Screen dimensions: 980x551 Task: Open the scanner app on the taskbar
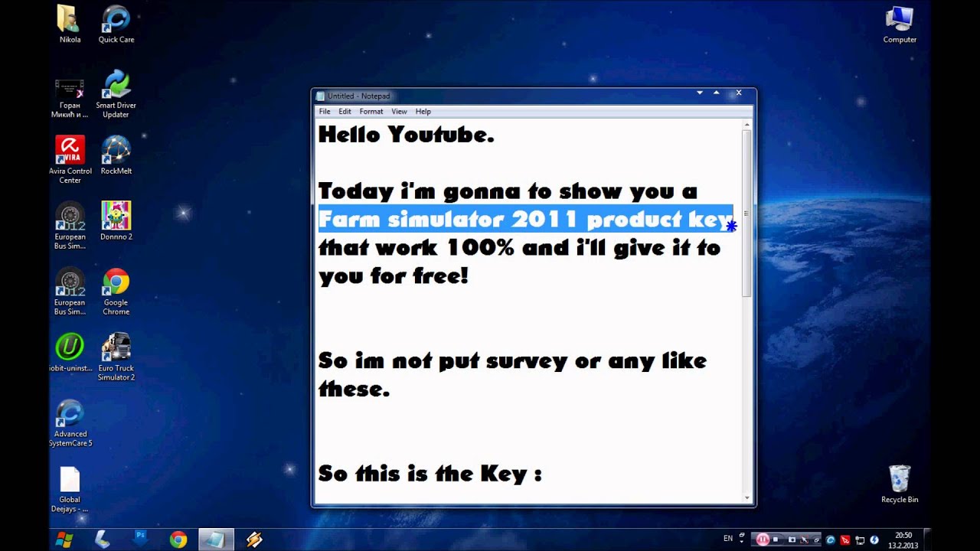pyautogui.click(x=102, y=540)
